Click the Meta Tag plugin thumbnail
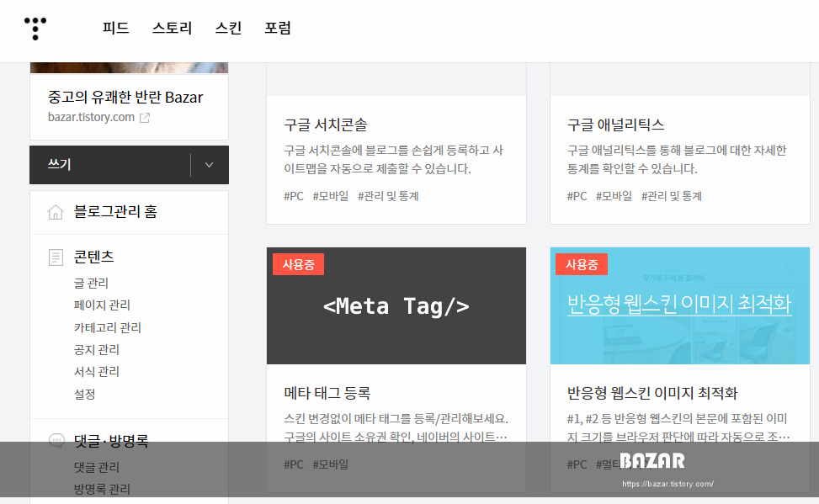This screenshot has height=504, width=819. click(396, 305)
